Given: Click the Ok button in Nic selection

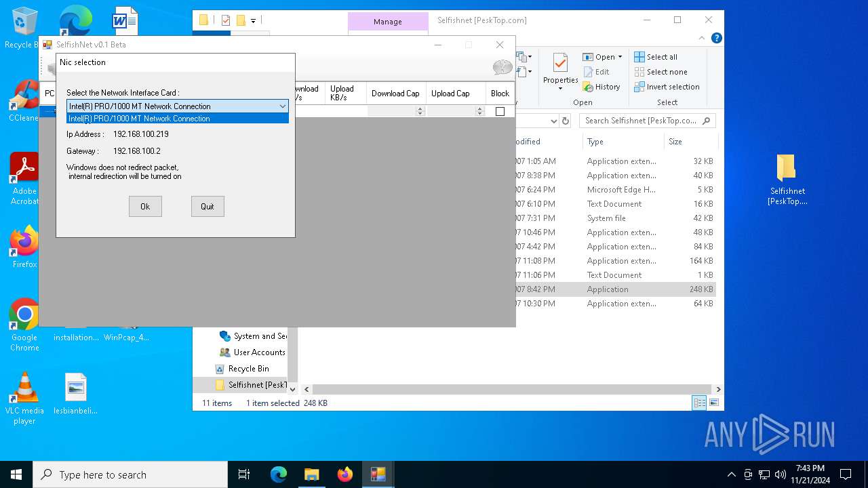Looking at the screenshot, I should [x=145, y=207].
